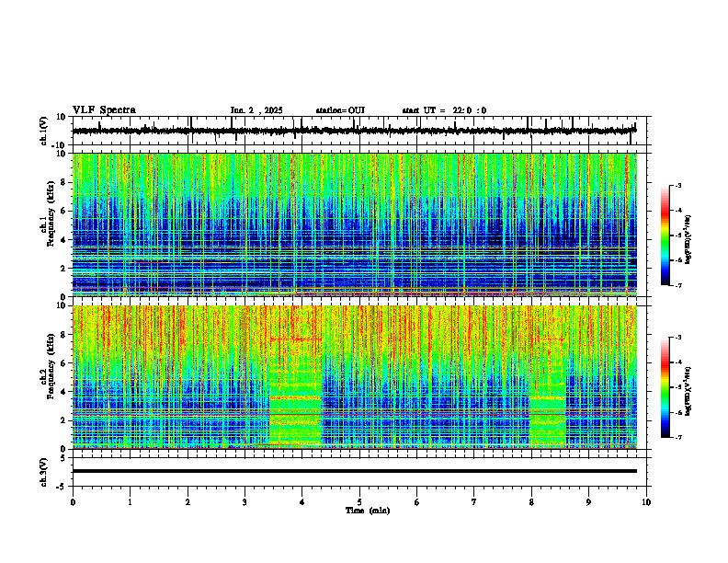
Task: Click the ch.1 spectrogram color scale bar
Action: tap(665, 236)
